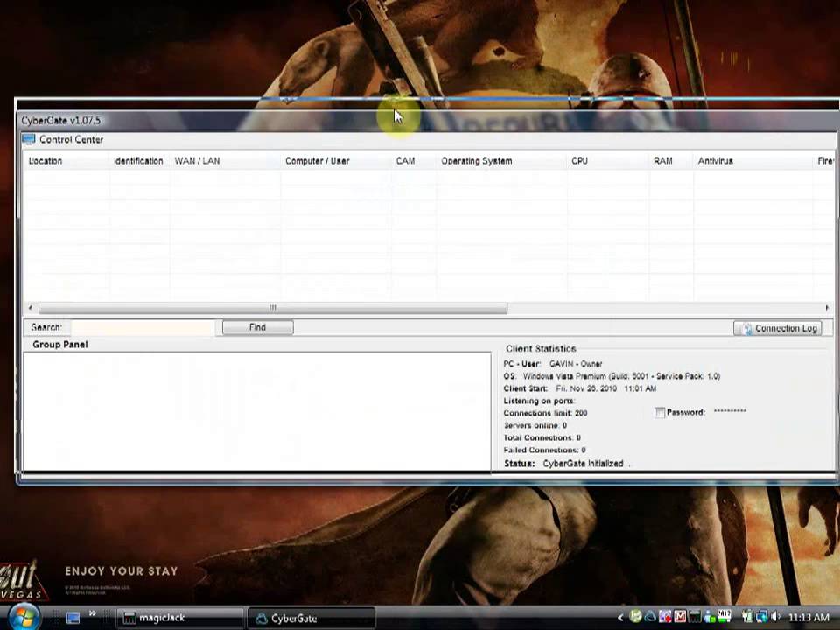Click the 'Total Connections: 0' text
Screen dimensions: 840x630
pos(542,437)
